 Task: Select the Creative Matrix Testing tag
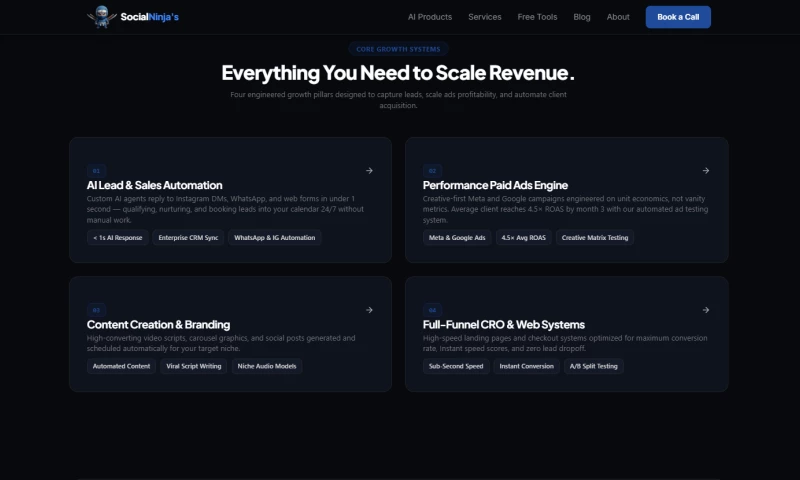pyautogui.click(x=595, y=238)
